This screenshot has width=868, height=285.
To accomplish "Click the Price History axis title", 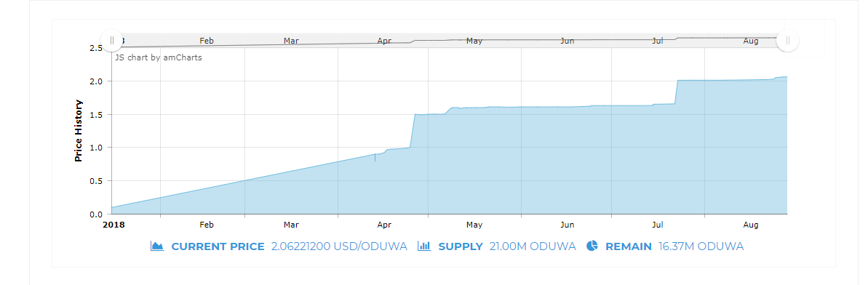I will coord(78,131).
